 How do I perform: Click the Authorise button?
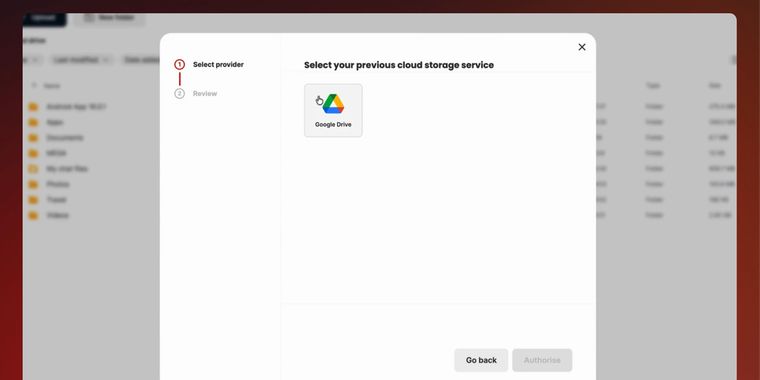tap(542, 360)
